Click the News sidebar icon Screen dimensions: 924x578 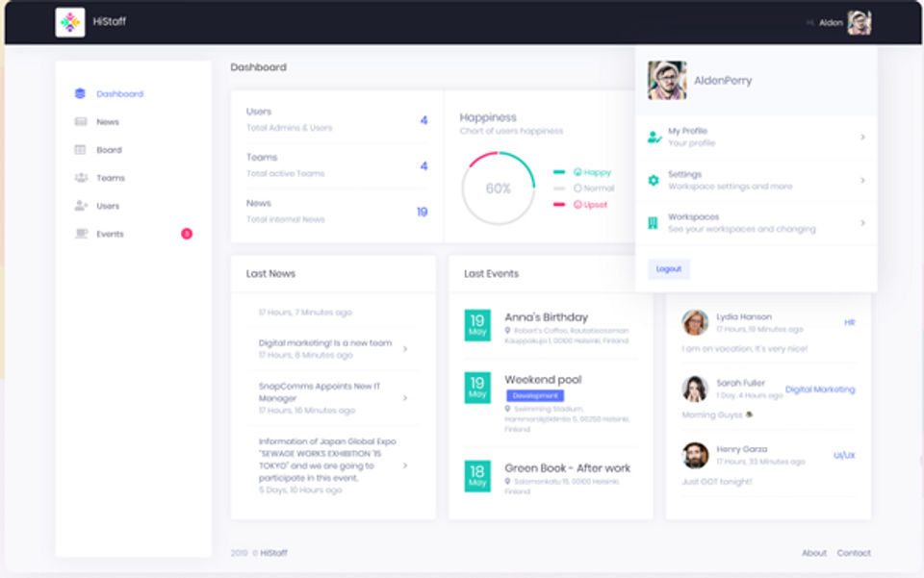81,122
